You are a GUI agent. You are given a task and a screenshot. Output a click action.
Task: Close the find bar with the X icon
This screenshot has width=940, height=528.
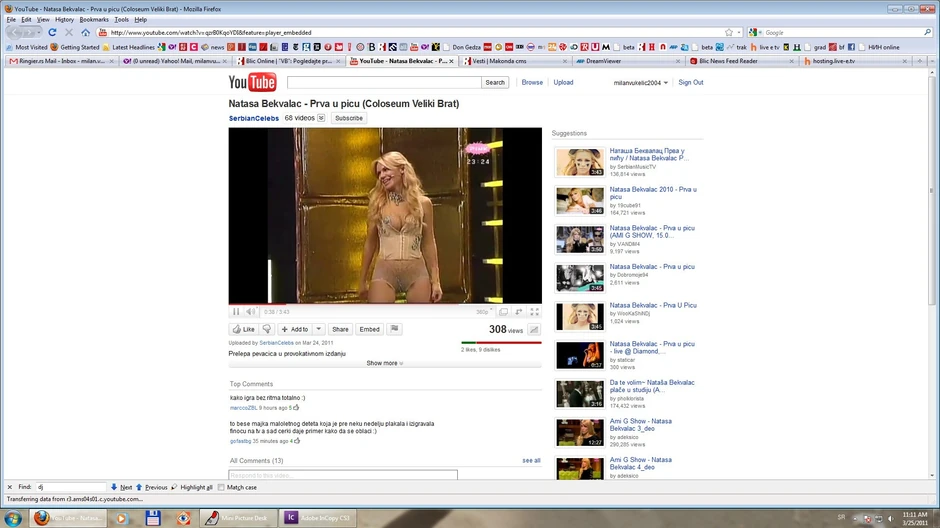[8, 487]
